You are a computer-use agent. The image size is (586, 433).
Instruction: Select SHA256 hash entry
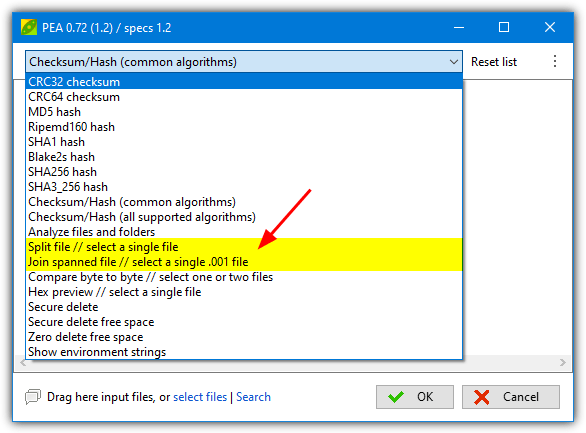coord(244,171)
